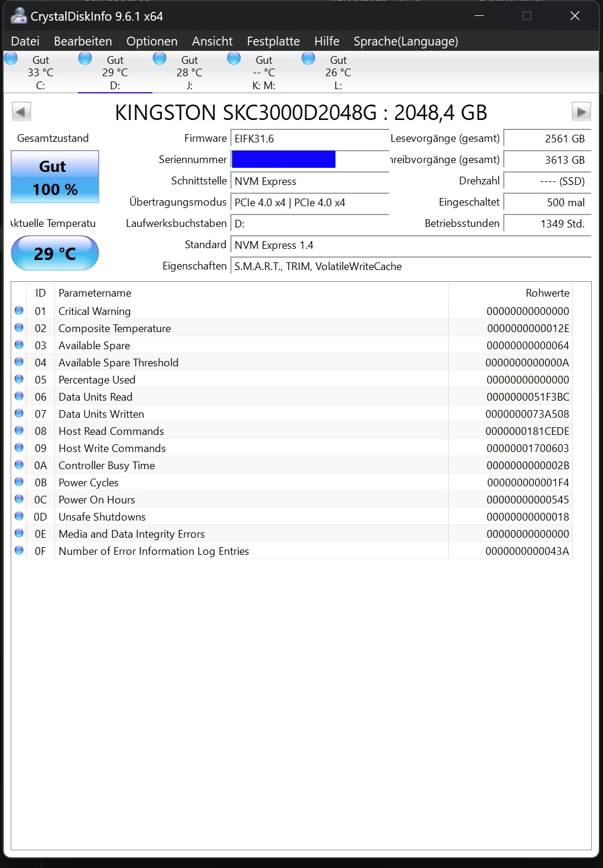
Task: Click status orb of Unsafe Shutdowns row
Action: [19, 516]
